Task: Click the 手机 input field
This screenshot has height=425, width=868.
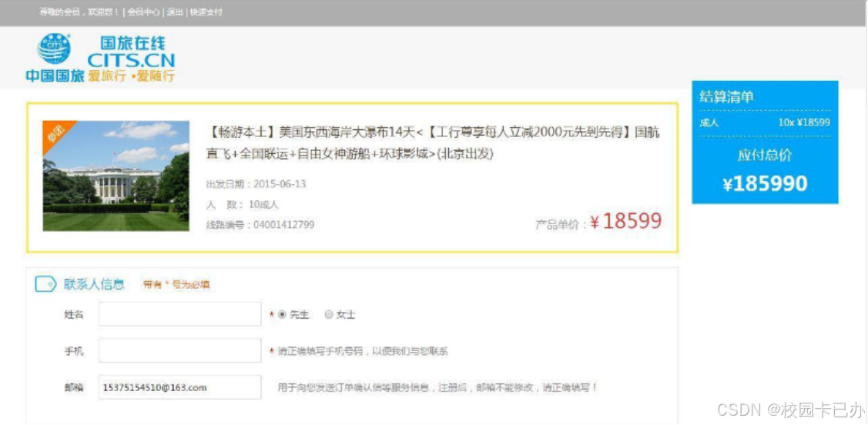Action: pos(180,350)
